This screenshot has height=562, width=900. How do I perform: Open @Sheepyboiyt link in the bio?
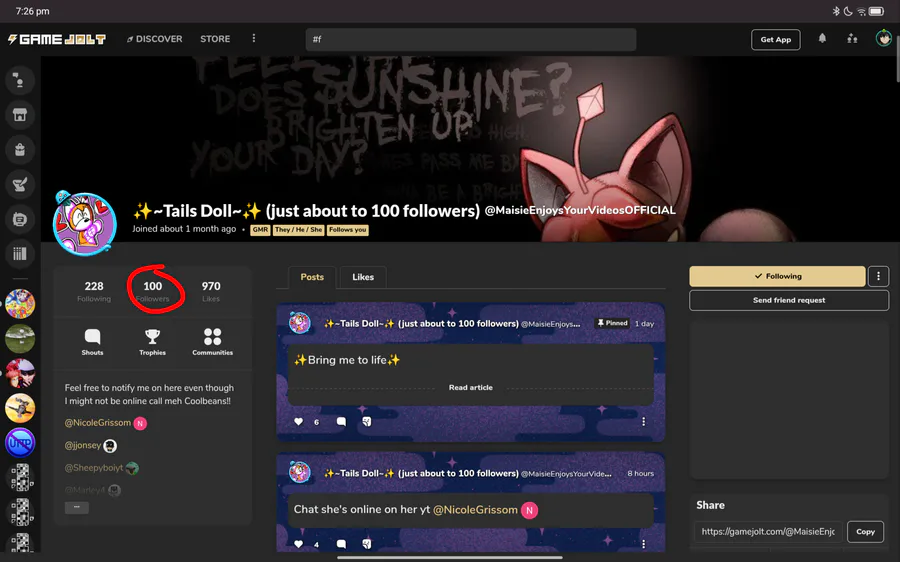94,468
